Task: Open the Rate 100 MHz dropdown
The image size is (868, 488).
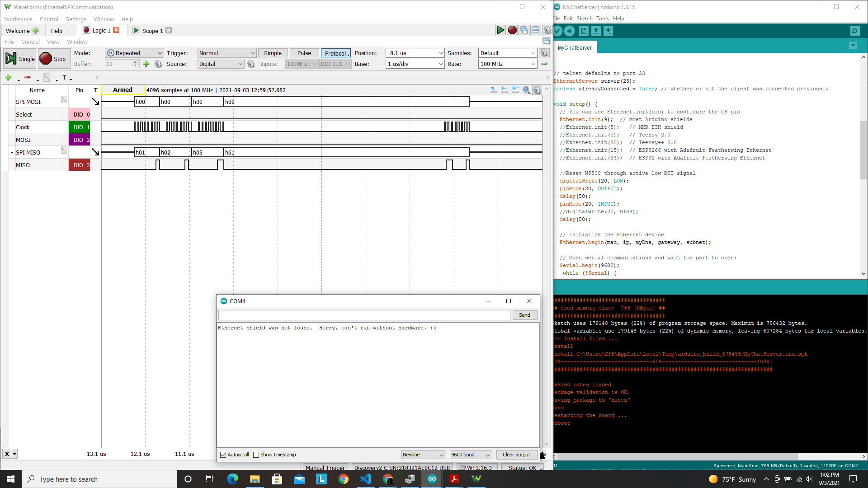Action: tap(508, 64)
